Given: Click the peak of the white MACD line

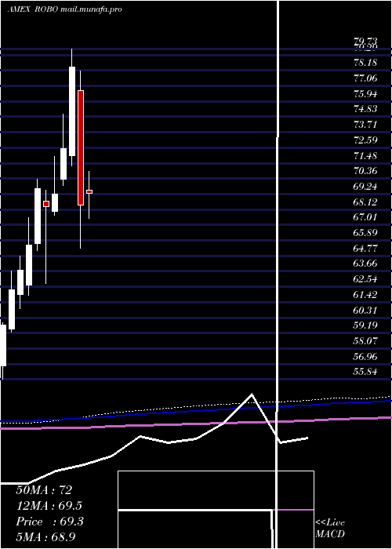Looking at the screenshot, I should [x=252, y=394].
